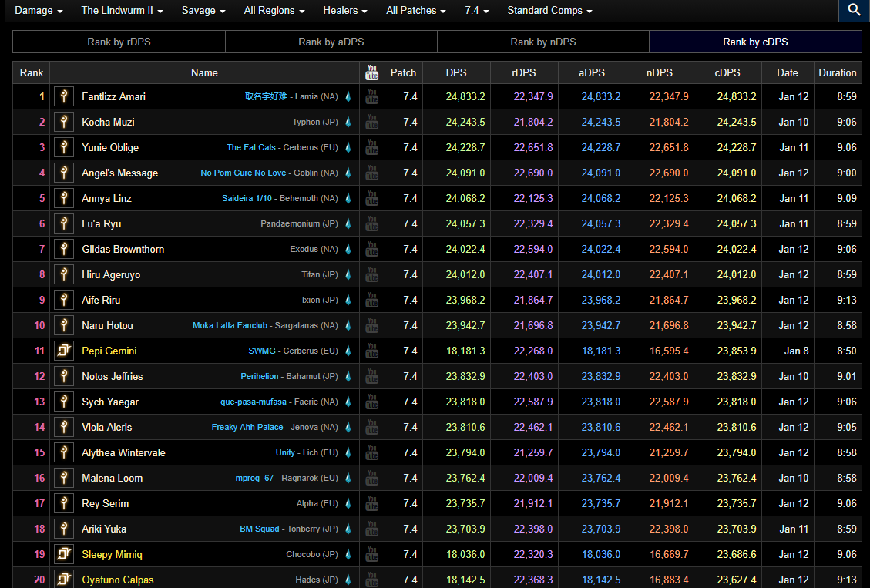Open Oyatuno Calpas character link
Image resolution: width=870 pixels, height=588 pixels.
[118, 580]
